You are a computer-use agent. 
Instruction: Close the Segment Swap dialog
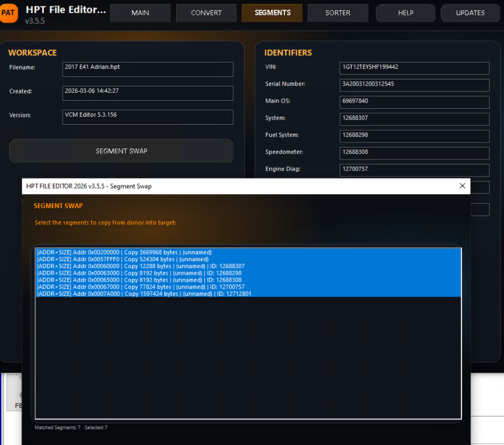tap(462, 186)
